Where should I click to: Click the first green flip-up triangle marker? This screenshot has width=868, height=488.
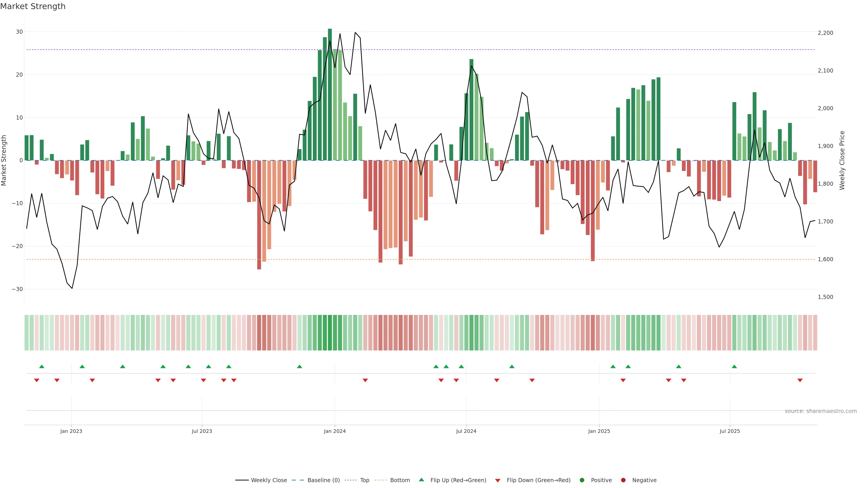click(x=42, y=366)
